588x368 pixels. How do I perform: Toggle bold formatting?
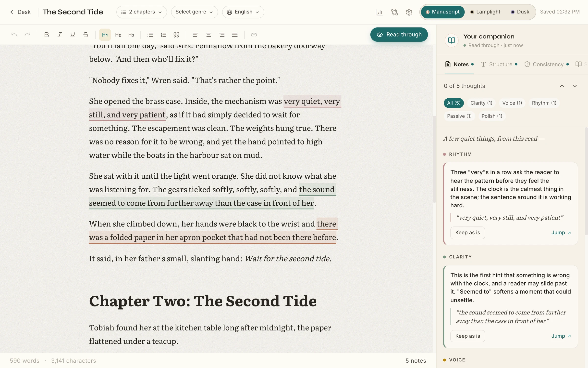[x=46, y=35]
